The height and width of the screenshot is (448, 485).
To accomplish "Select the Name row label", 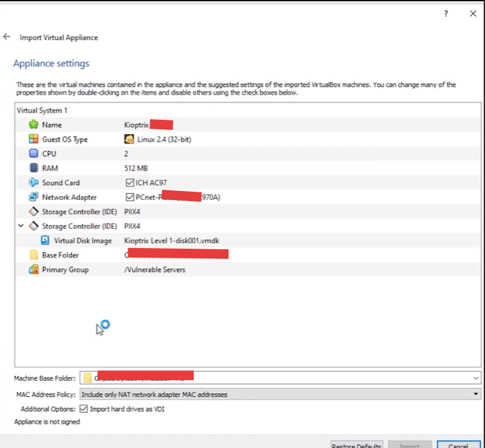I will pyautogui.click(x=52, y=125).
